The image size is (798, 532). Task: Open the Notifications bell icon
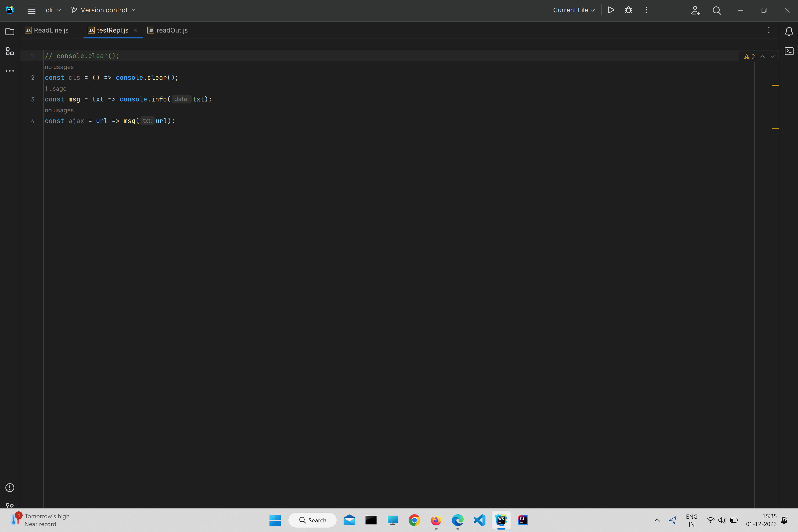tap(789, 32)
